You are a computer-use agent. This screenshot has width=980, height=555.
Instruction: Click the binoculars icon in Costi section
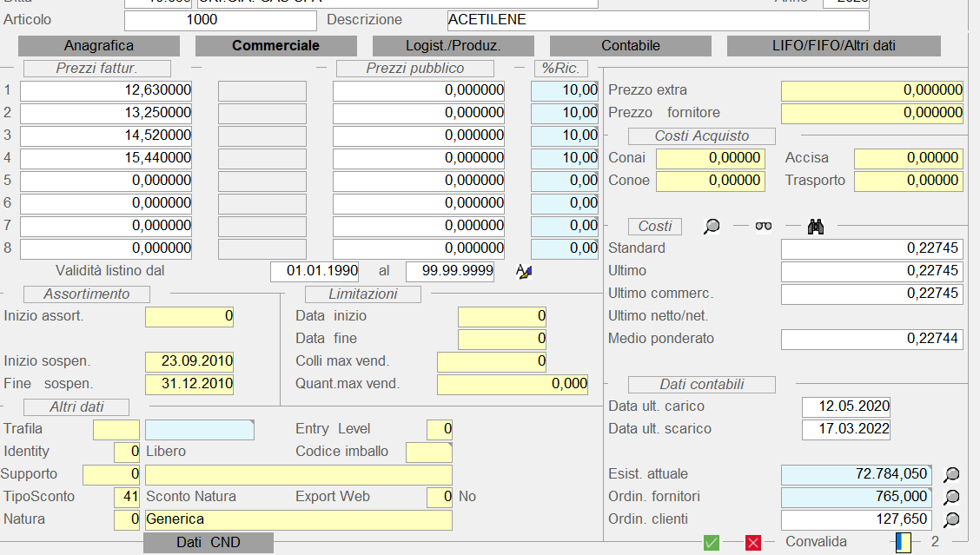pyautogui.click(x=815, y=227)
